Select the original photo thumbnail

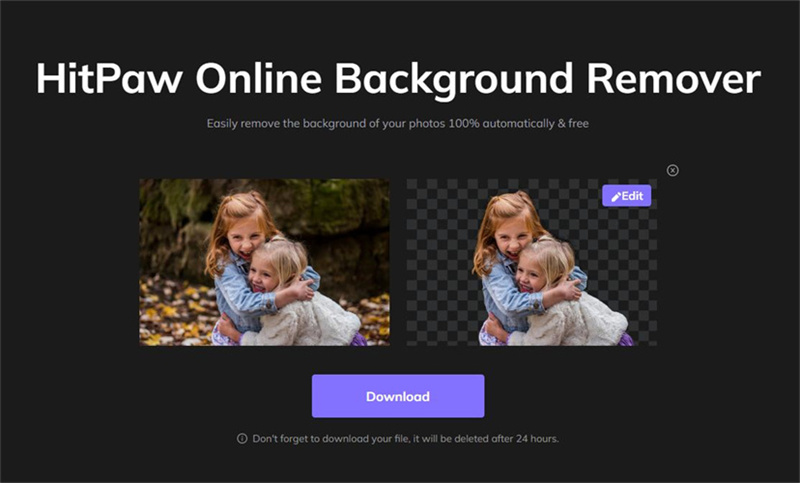264,262
